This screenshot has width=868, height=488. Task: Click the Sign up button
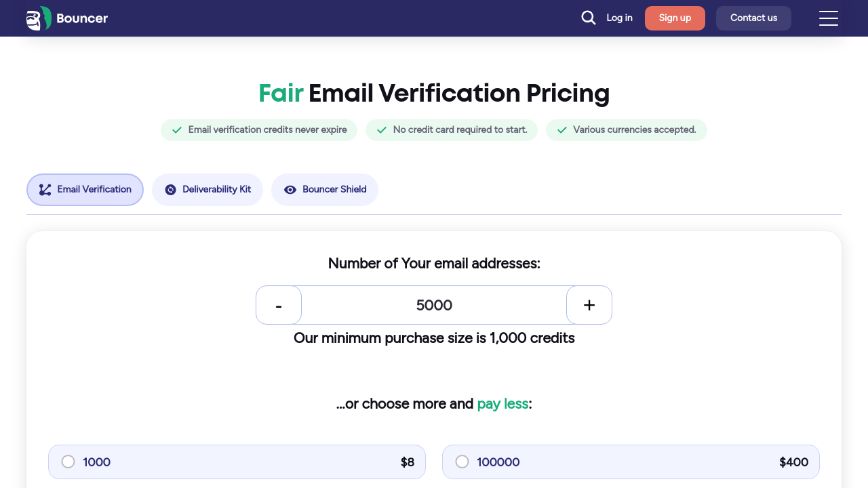(675, 18)
